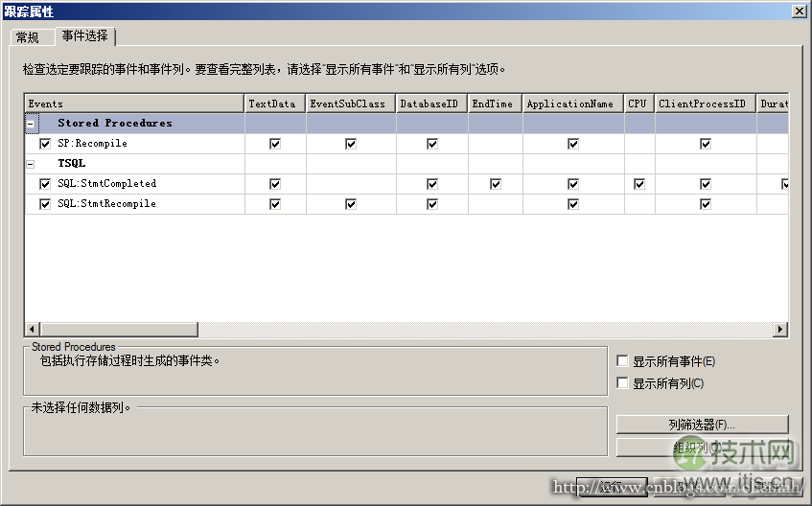Toggle DatabaseID for SQL:StmtRecompile
The width and height of the screenshot is (812, 506).
point(432,204)
